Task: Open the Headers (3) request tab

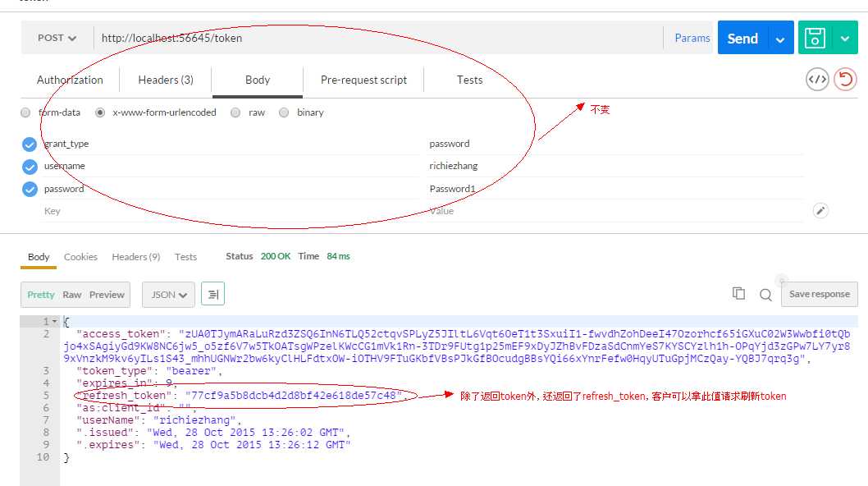Action: [166, 80]
